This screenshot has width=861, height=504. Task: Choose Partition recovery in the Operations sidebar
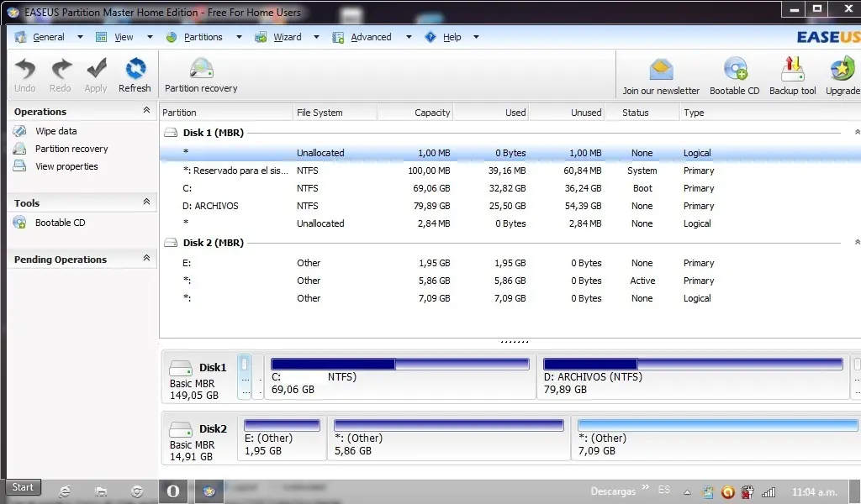pyautogui.click(x=71, y=149)
